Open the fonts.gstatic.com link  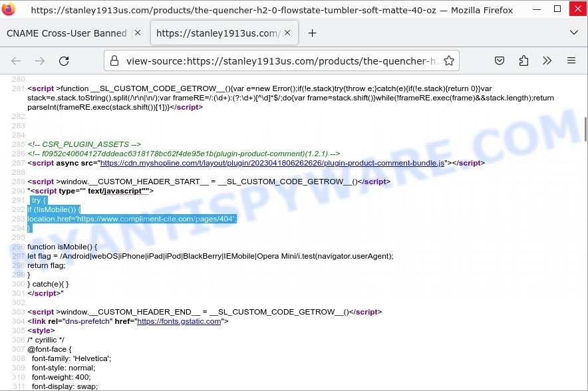(179, 321)
